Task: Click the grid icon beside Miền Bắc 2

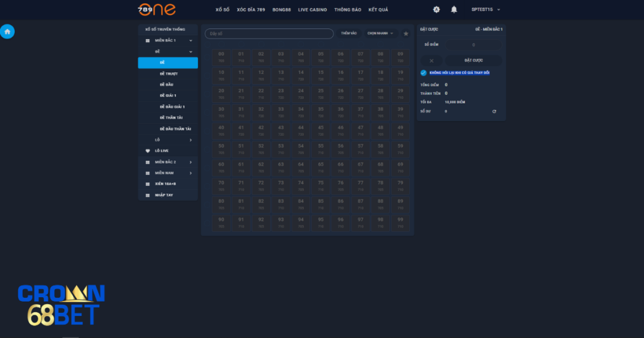Action: 148,162
